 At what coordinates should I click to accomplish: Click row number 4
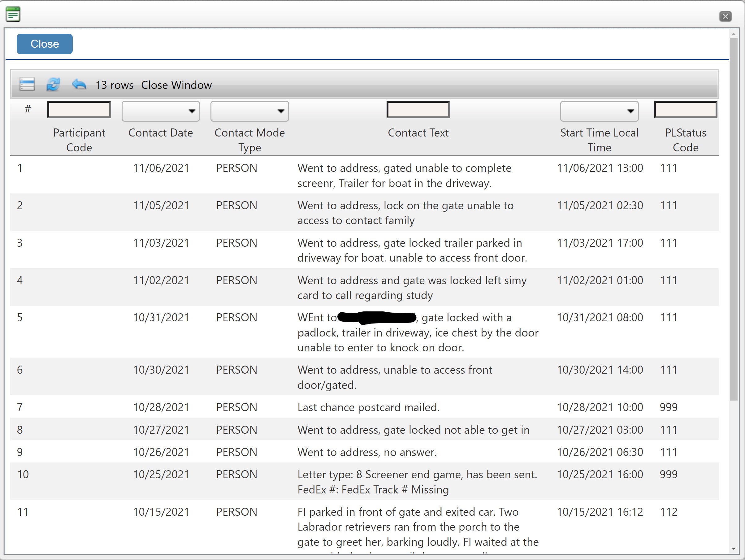(20, 280)
